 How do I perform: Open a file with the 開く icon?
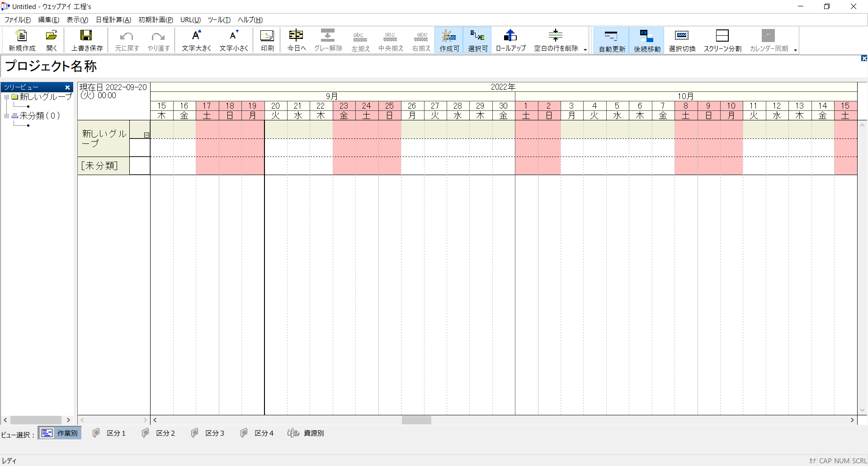coord(52,40)
